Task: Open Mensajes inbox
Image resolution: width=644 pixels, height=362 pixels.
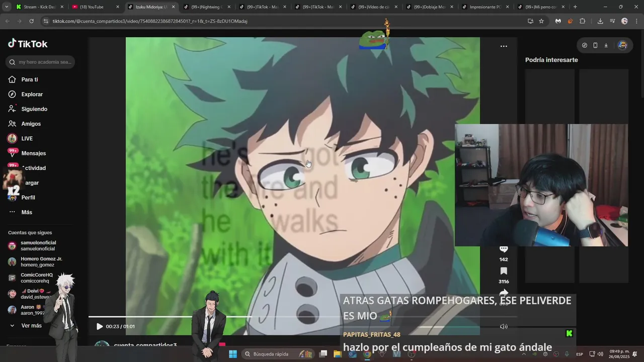Action: point(33,153)
